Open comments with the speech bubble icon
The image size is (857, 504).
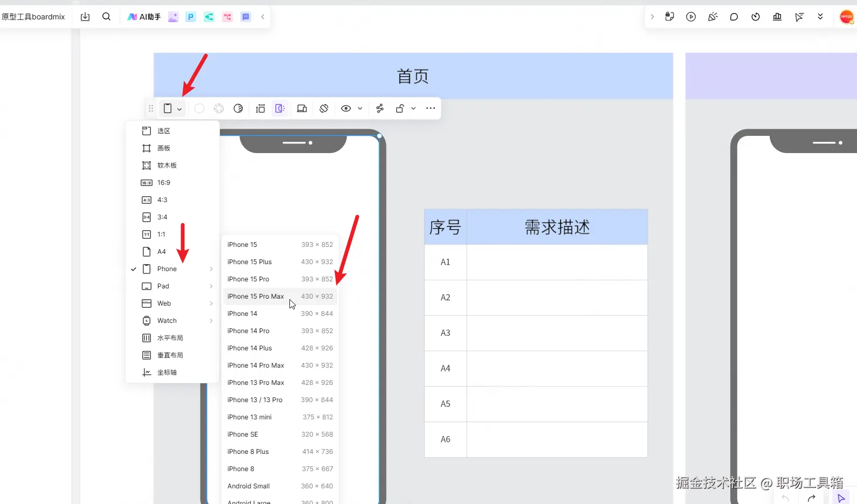734,17
